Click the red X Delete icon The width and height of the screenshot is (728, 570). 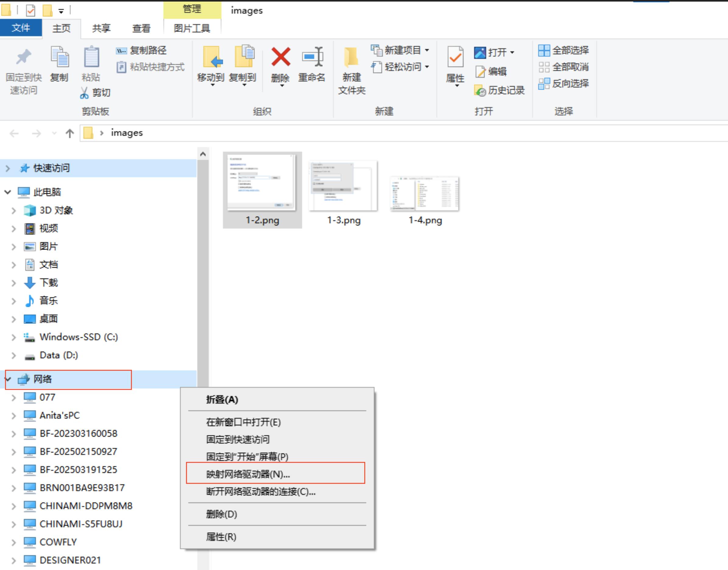[x=280, y=57]
